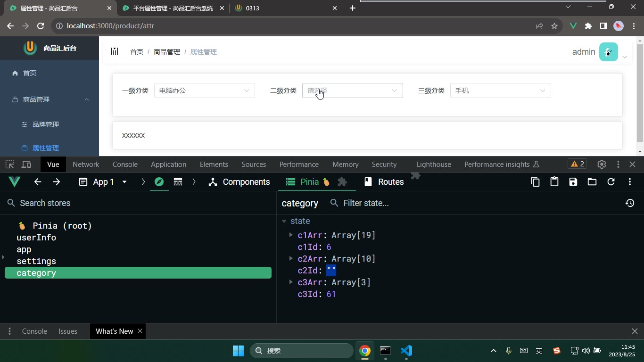The image size is (644, 362).
Task: Open the Chrome extensions puzzle menu
Action: point(588,26)
